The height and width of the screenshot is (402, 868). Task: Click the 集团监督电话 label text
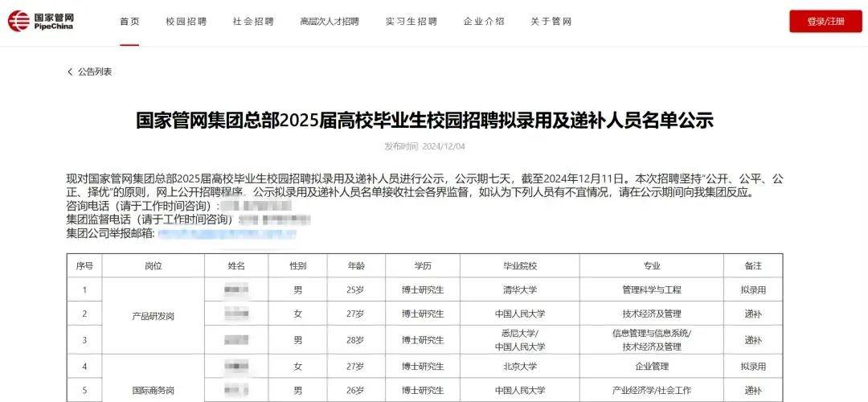(152, 219)
